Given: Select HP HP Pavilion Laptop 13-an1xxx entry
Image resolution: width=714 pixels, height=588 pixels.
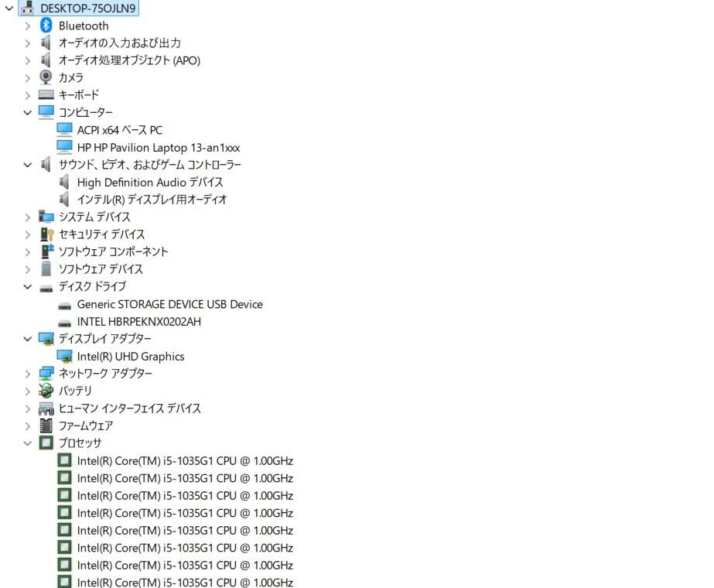Looking at the screenshot, I should click(159, 148).
